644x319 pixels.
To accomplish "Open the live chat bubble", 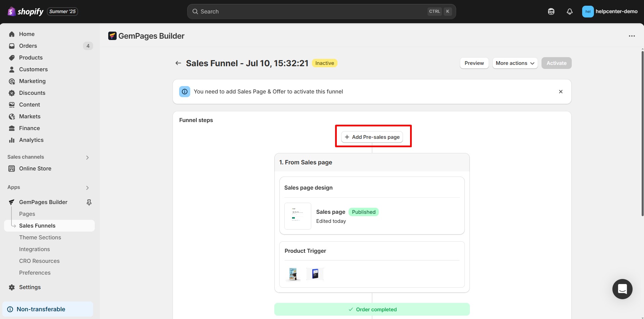I will pyautogui.click(x=622, y=289).
